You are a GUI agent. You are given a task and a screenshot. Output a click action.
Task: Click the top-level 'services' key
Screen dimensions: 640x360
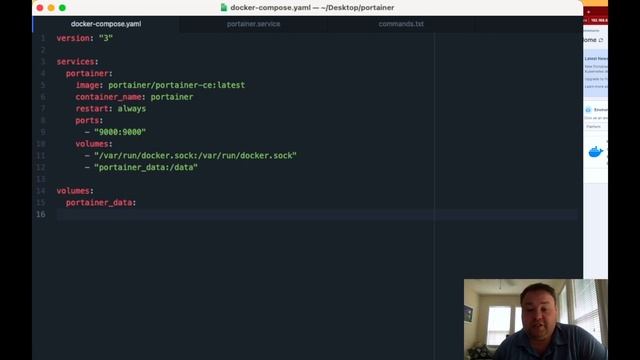click(x=75, y=62)
